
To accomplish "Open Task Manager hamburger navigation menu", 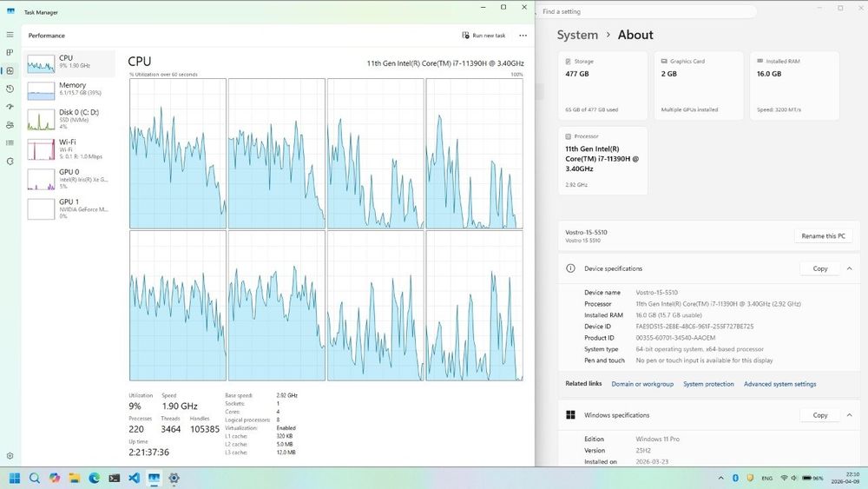I will coord(10,35).
